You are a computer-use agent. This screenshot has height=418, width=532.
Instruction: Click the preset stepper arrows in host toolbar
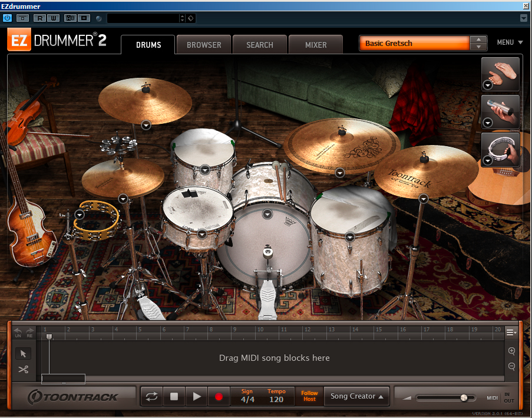pyautogui.click(x=182, y=18)
